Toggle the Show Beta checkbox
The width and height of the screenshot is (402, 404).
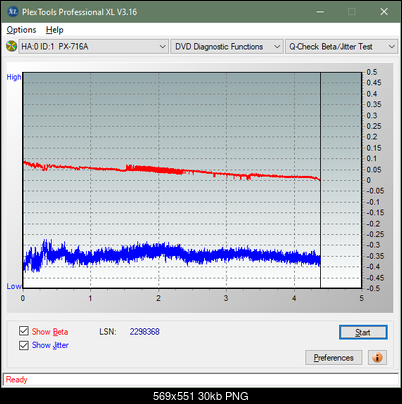pos(24,331)
